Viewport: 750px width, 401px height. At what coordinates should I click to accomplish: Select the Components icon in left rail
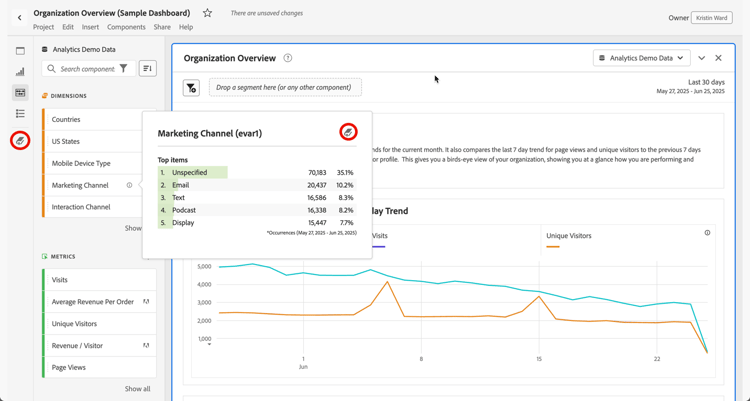20,93
